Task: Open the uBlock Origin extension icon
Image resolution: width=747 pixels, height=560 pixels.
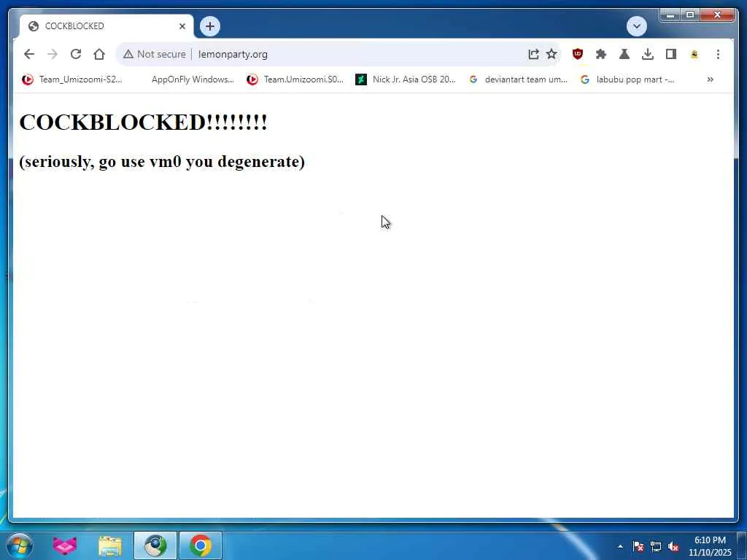Action: 578,54
